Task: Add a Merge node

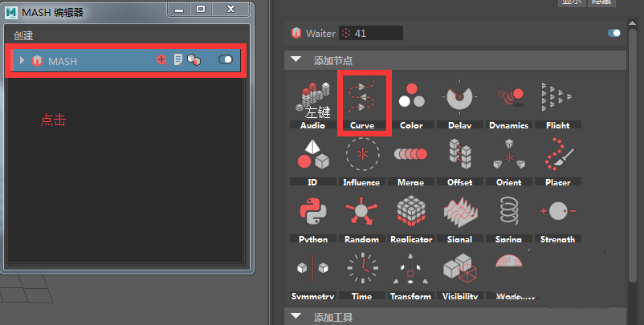Action: (411, 160)
